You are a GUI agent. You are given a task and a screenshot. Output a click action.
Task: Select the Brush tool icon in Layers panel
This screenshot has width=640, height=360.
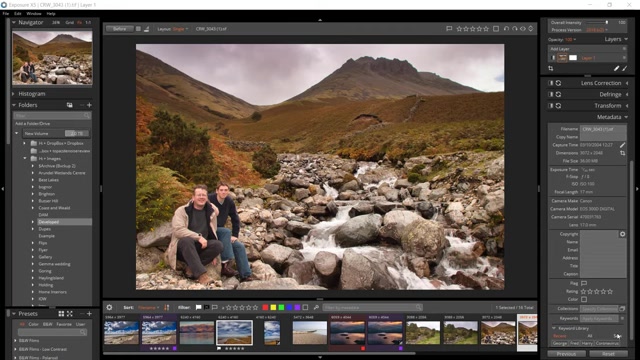(616, 69)
